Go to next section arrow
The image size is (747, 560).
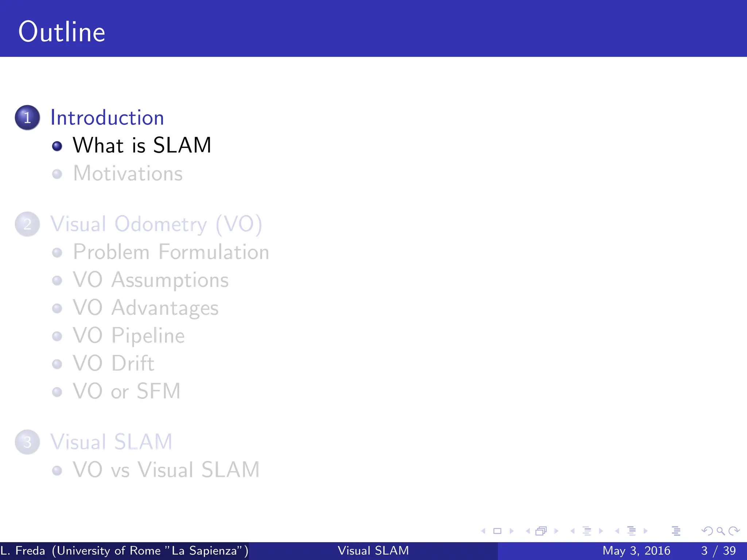point(645,531)
